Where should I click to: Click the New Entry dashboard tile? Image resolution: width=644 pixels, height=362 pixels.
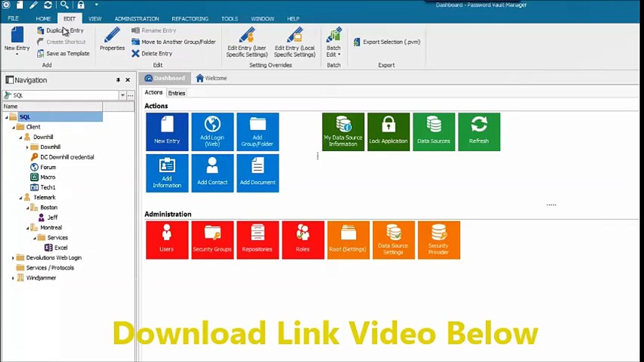pyautogui.click(x=167, y=132)
